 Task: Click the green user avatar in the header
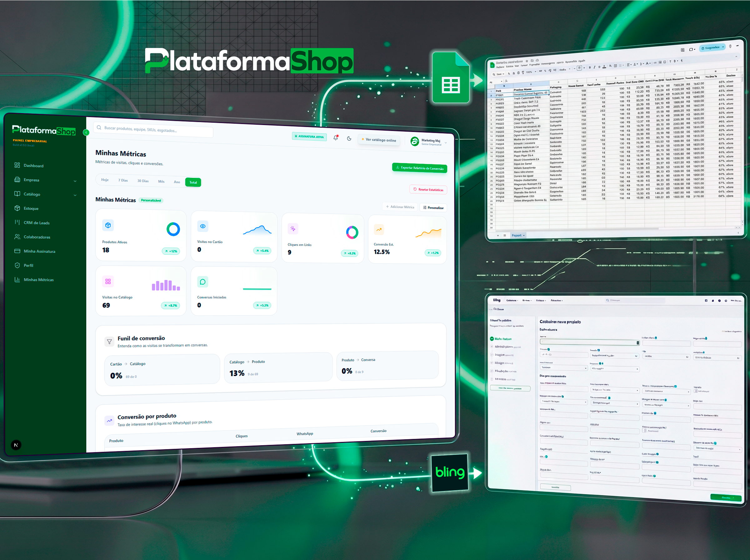[x=414, y=141]
